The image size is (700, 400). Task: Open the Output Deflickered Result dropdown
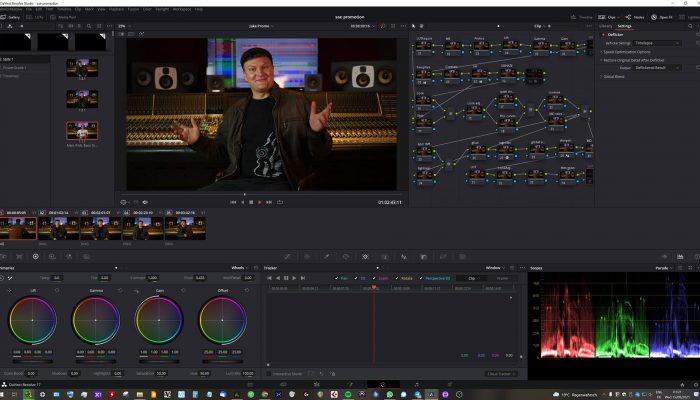tap(657, 68)
